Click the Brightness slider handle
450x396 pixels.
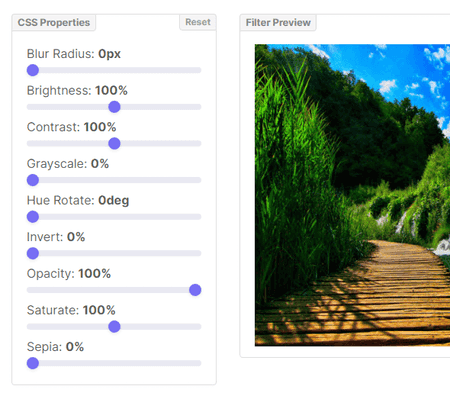point(114,107)
